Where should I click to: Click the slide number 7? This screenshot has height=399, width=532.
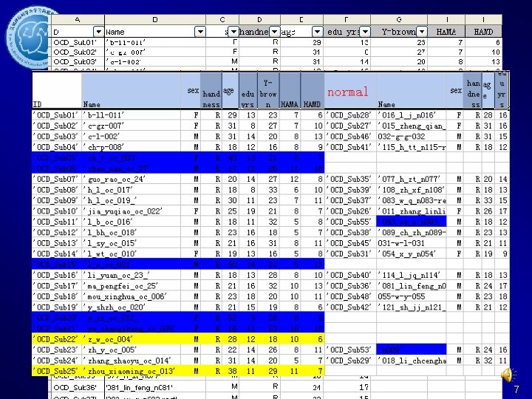click(516, 389)
